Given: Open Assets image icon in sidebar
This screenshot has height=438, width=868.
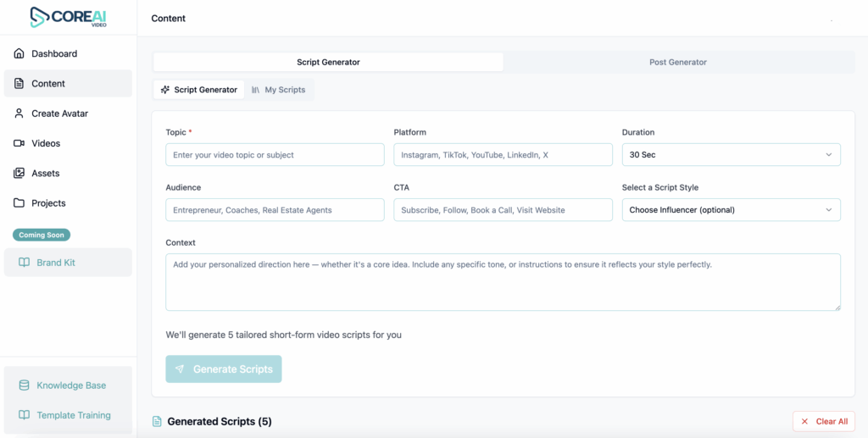Looking at the screenshot, I should click(x=19, y=173).
